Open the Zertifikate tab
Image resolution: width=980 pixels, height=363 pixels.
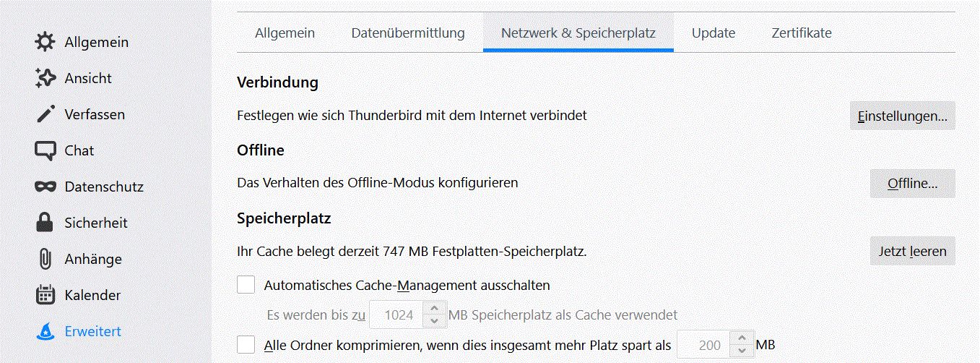pos(801,33)
